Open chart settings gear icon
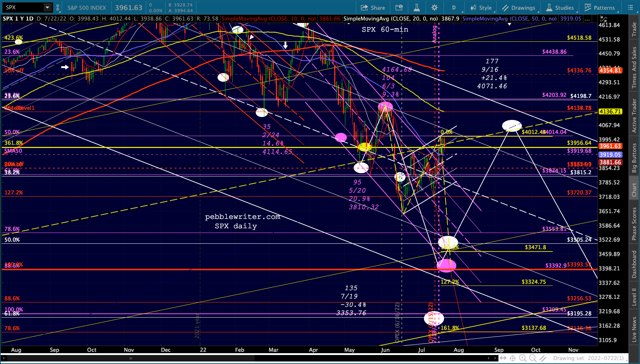This screenshot has height=364, width=640. tap(435, 8)
